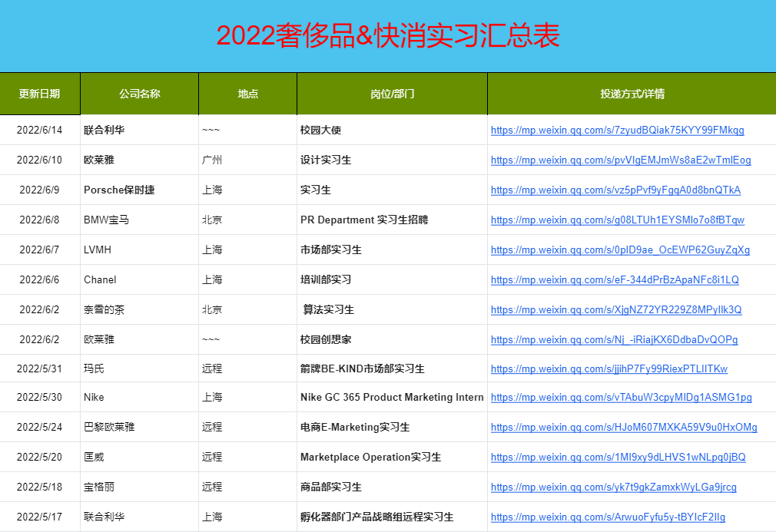This screenshot has height=532, width=776.
Task: Select the date cell 2022/6/14
Action: pos(40,130)
